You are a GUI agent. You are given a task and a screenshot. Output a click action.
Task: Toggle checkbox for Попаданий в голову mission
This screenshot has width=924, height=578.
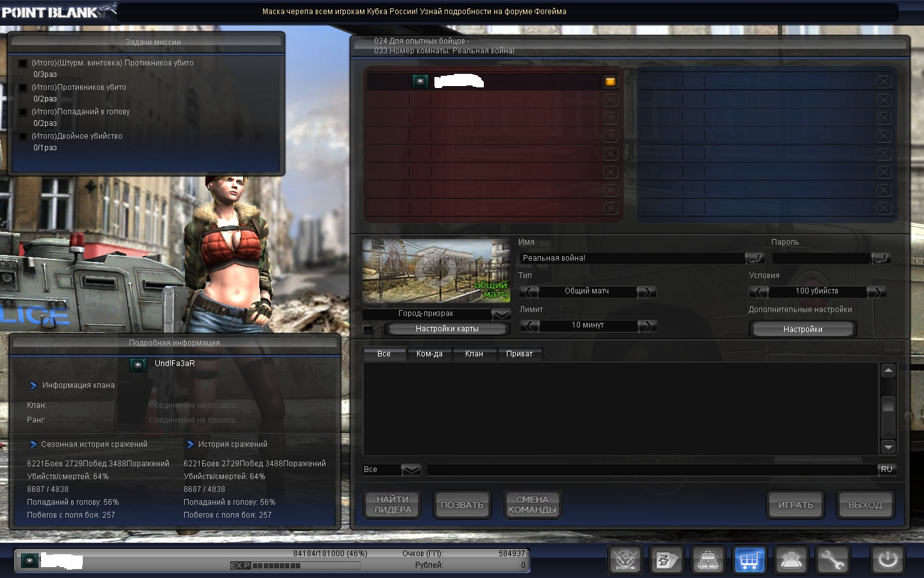tap(23, 112)
